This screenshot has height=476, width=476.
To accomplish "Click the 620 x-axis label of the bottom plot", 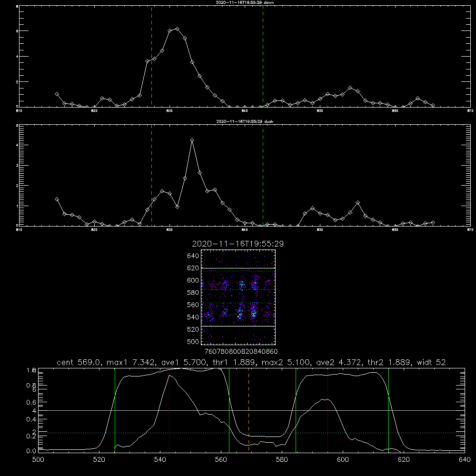I will pyautogui.click(x=404, y=460).
